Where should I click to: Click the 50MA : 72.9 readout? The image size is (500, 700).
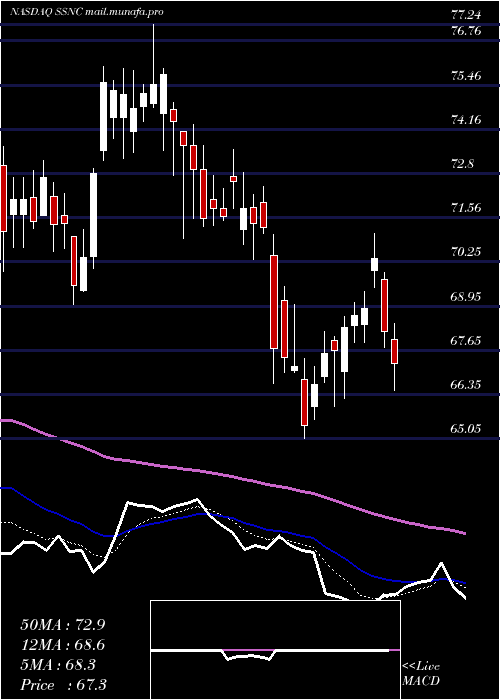coord(62,625)
